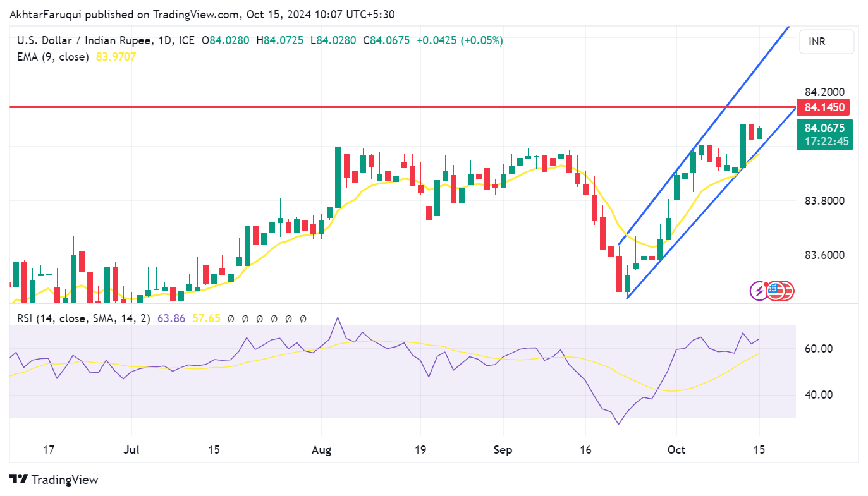Click the tall green candle at early August
Image resolution: width=868 pixels, height=496 pixels.
pos(338,177)
